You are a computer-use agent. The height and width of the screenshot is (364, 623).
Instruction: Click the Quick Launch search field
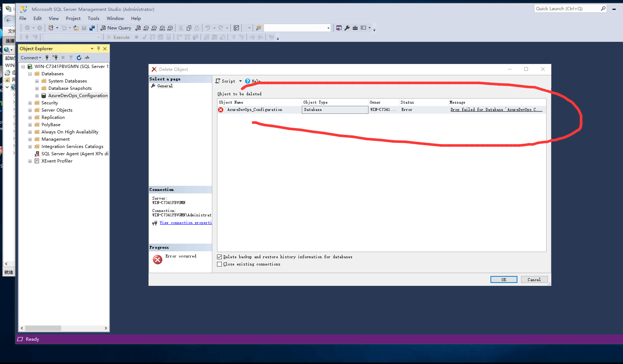[x=567, y=9]
